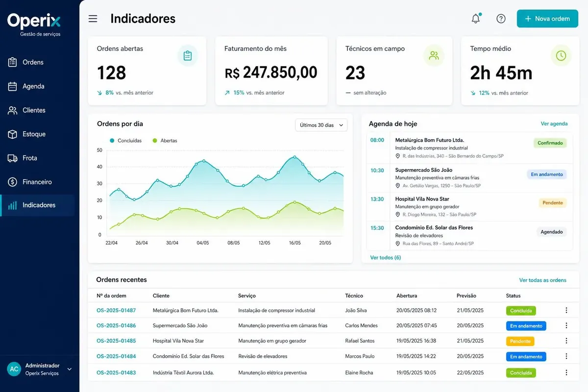Screen dimensions: 588x392
Task: Open Financeiro in the sidebar
Action: [x=37, y=182]
